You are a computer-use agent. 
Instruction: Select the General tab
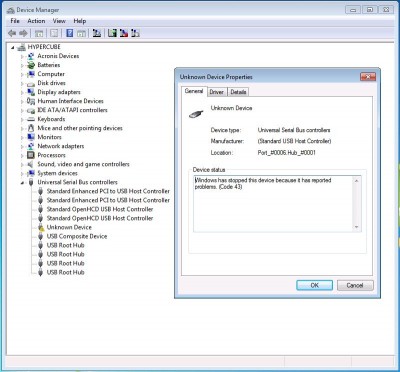(x=194, y=91)
